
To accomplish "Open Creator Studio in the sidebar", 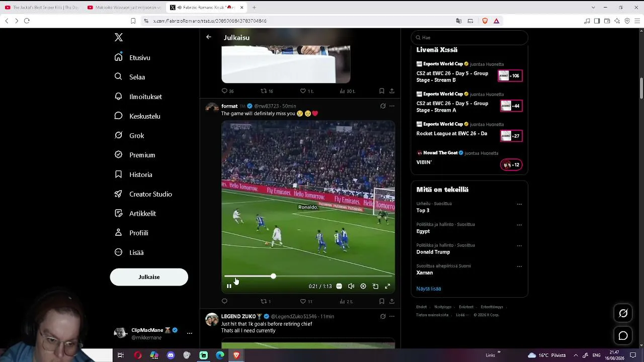I will (x=144, y=194).
